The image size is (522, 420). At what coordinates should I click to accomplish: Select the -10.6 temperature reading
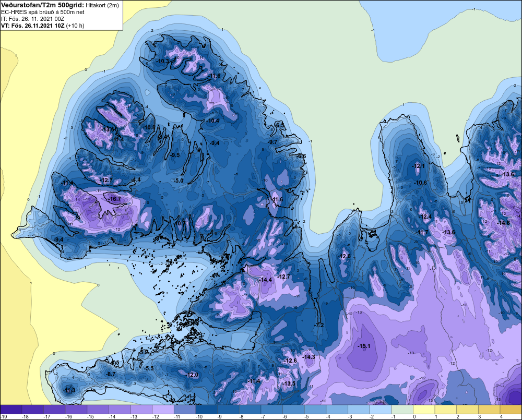click(x=420, y=183)
